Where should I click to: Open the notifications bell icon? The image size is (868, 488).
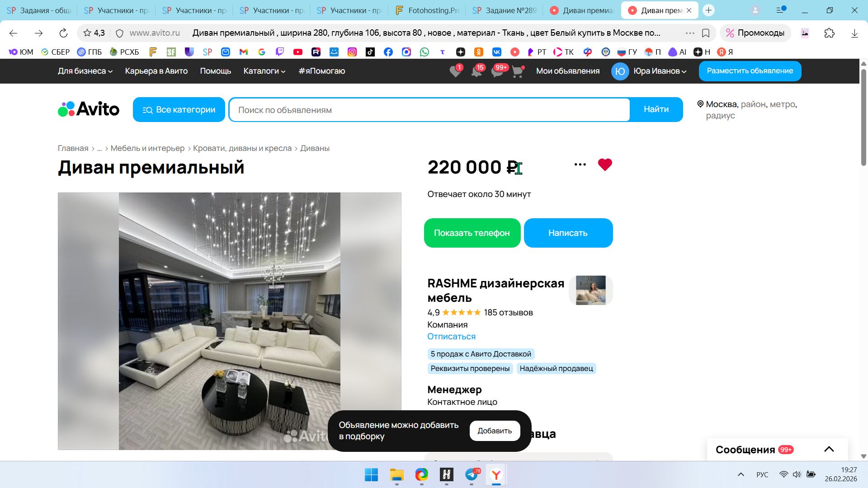pos(476,71)
